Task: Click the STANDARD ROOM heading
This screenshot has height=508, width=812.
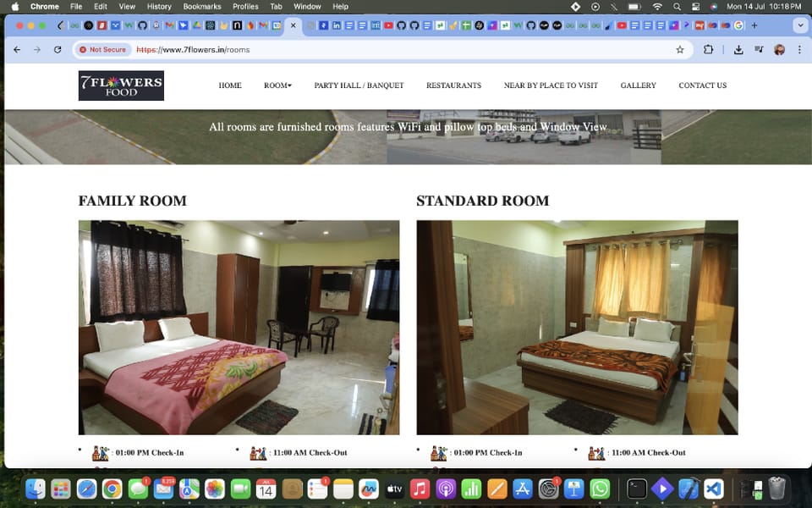Action: (x=483, y=202)
